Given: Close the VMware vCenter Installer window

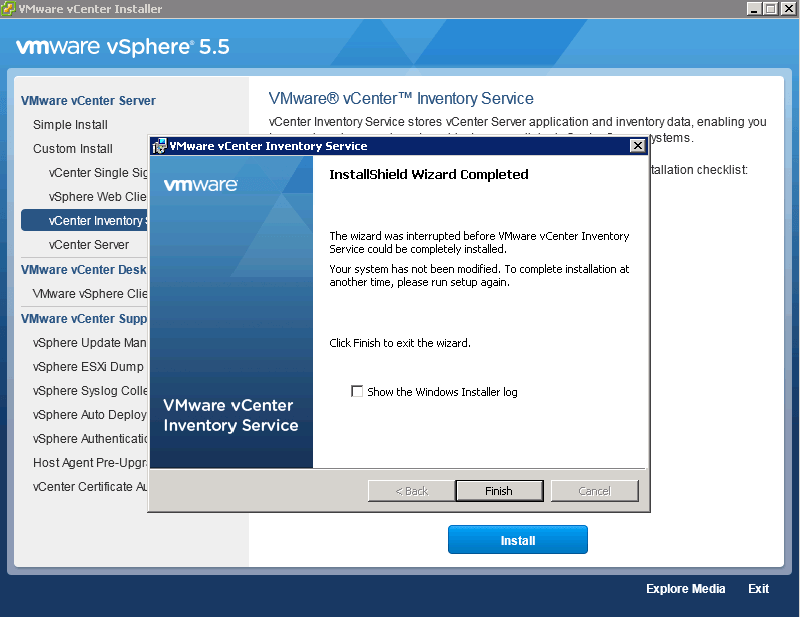Looking at the screenshot, I should coord(788,9).
